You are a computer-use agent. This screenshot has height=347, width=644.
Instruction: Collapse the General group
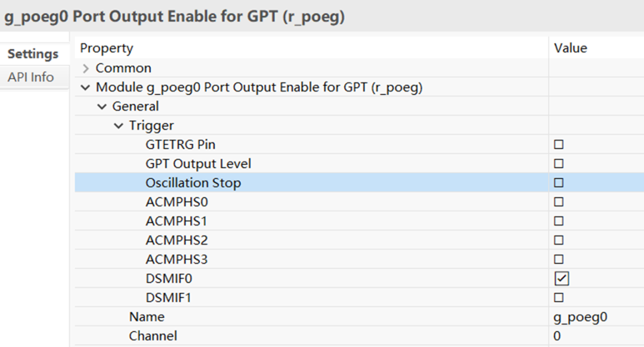click(x=102, y=107)
